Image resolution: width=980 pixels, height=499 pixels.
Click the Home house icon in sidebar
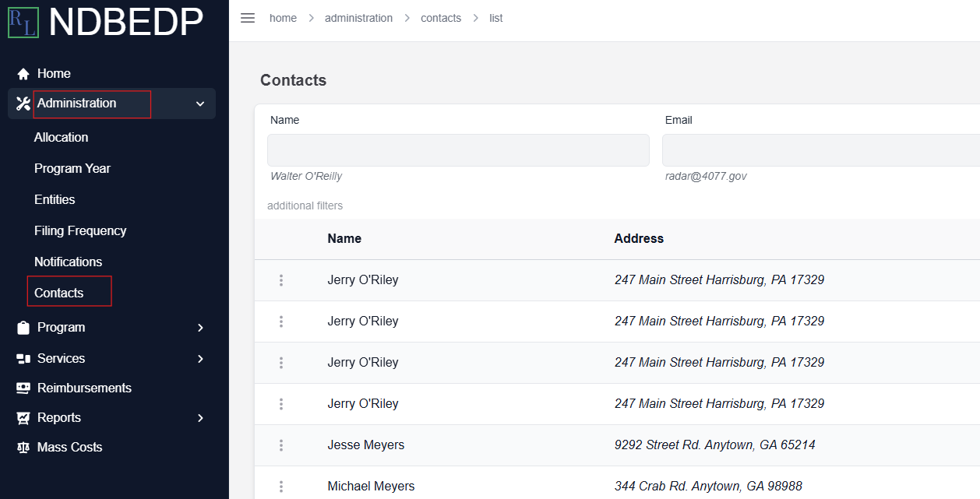[x=23, y=74]
